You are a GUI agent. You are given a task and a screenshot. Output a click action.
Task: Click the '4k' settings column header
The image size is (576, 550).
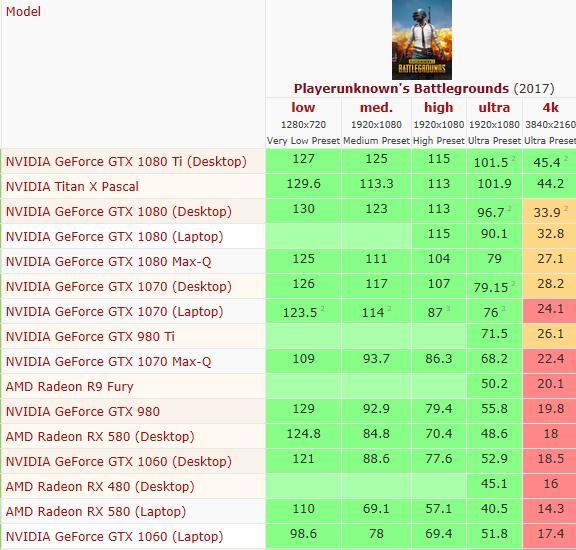click(550, 107)
